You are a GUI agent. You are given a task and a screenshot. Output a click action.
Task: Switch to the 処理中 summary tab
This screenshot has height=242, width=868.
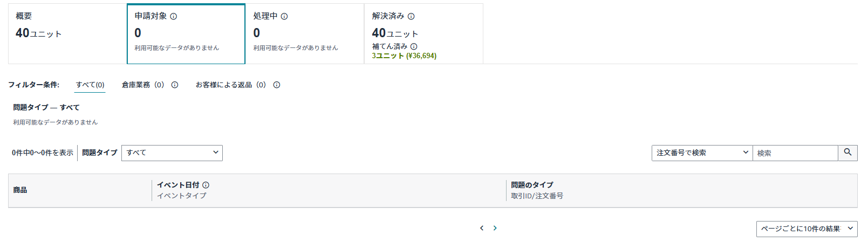point(305,33)
